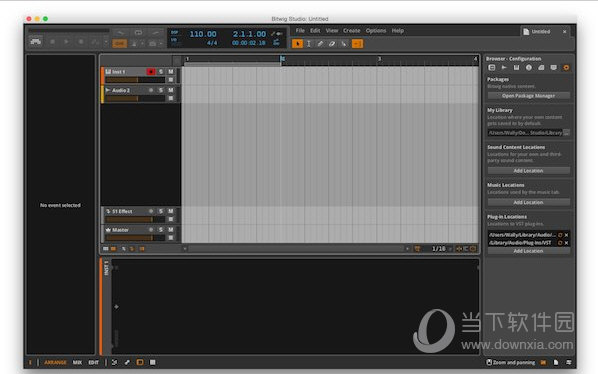Viewport: 598px width, 374px height.
Task: Open the browser Devices (keyboard) tab icon
Action: click(516, 67)
